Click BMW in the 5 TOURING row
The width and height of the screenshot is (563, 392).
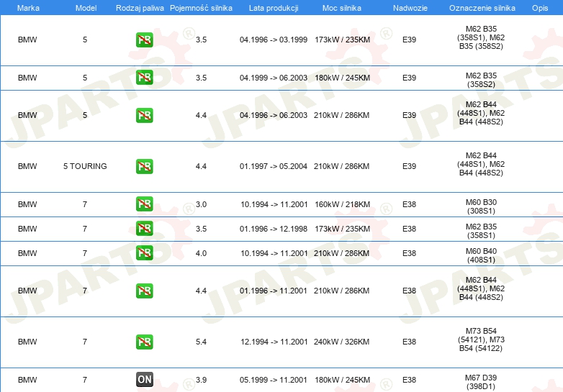27,166
